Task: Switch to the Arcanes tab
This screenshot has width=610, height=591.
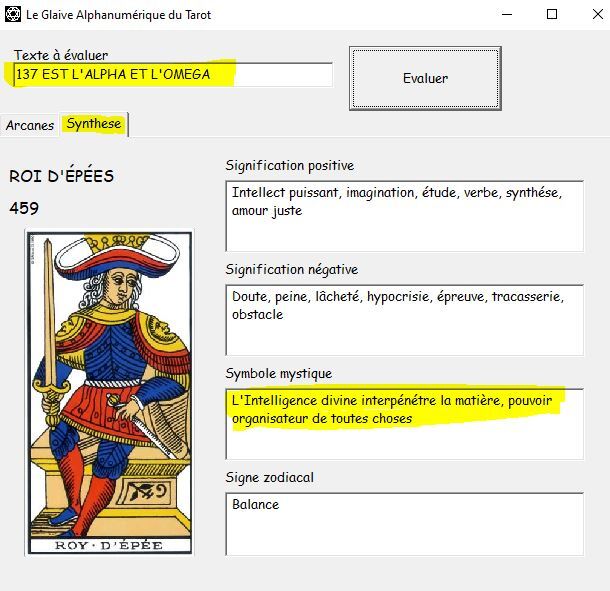Action: [x=30, y=125]
